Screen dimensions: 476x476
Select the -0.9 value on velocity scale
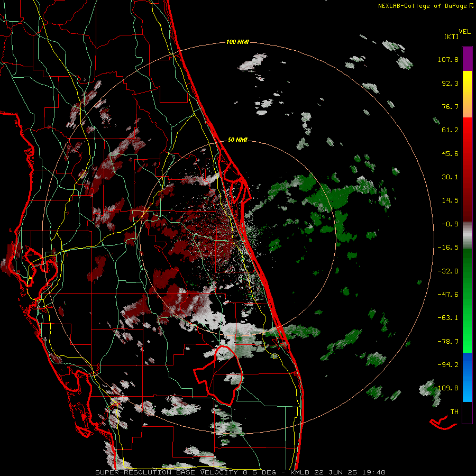point(450,224)
